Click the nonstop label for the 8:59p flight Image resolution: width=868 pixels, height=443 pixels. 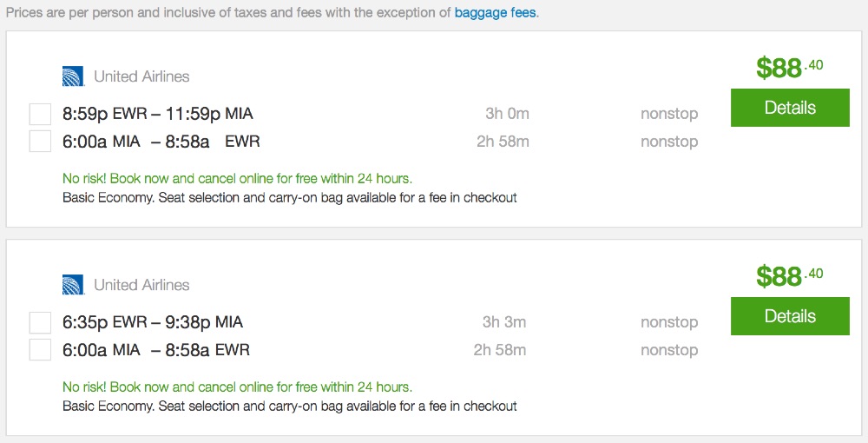[668, 114]
